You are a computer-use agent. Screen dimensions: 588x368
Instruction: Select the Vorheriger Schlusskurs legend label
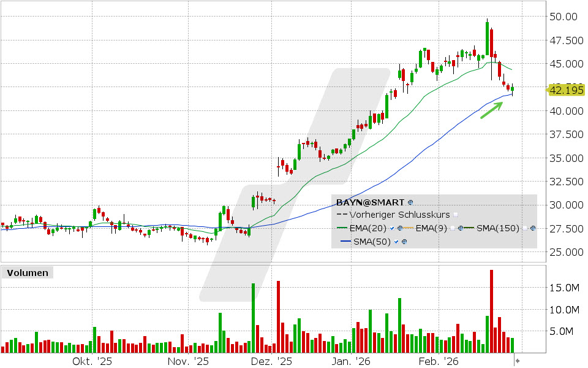(x=399, y=215)
